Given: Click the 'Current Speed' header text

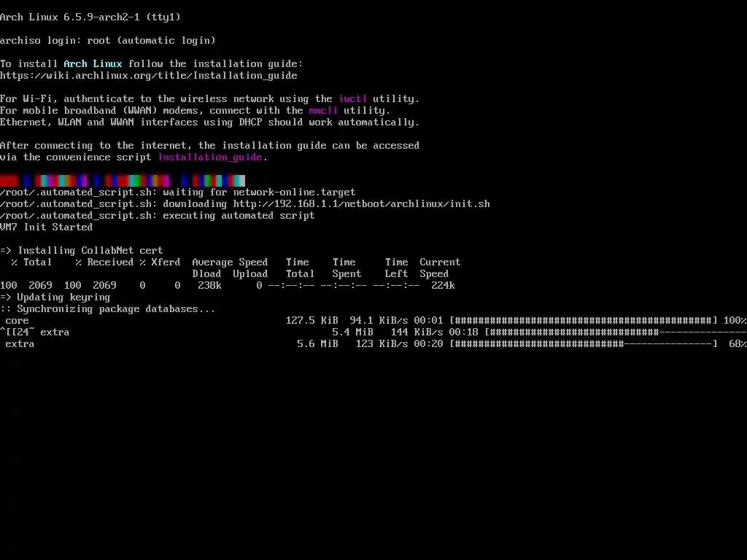Looking at the screenshot, I should click(x=440, y=268).
